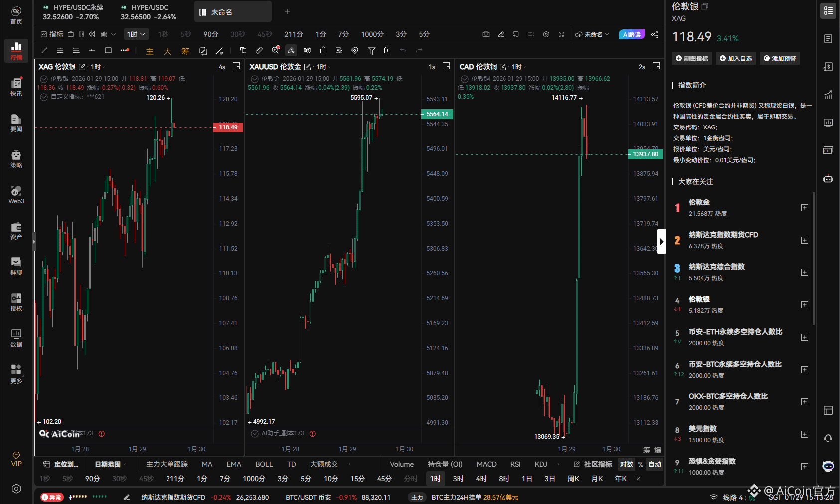Open 快讯 news flash in sidebar
Screen dimensions: 840x504
[x=16, y=87]
